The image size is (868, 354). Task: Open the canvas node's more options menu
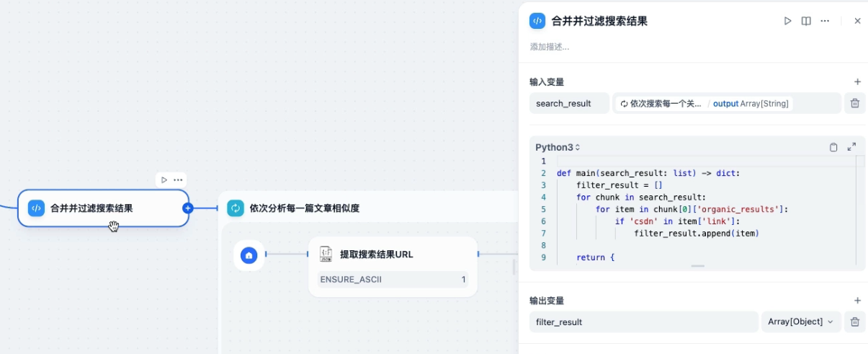178,180
